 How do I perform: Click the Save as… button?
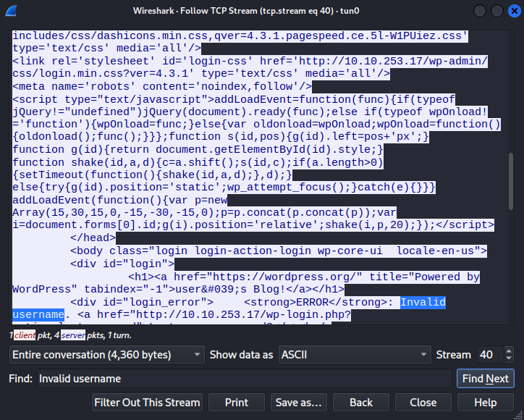pyautogui.click(x=299, y=403)
